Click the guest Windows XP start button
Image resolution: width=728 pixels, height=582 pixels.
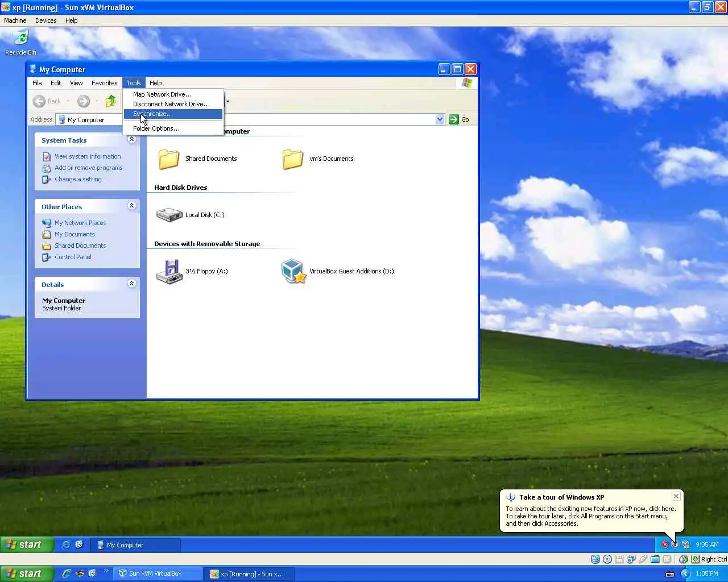pos(27,544)
